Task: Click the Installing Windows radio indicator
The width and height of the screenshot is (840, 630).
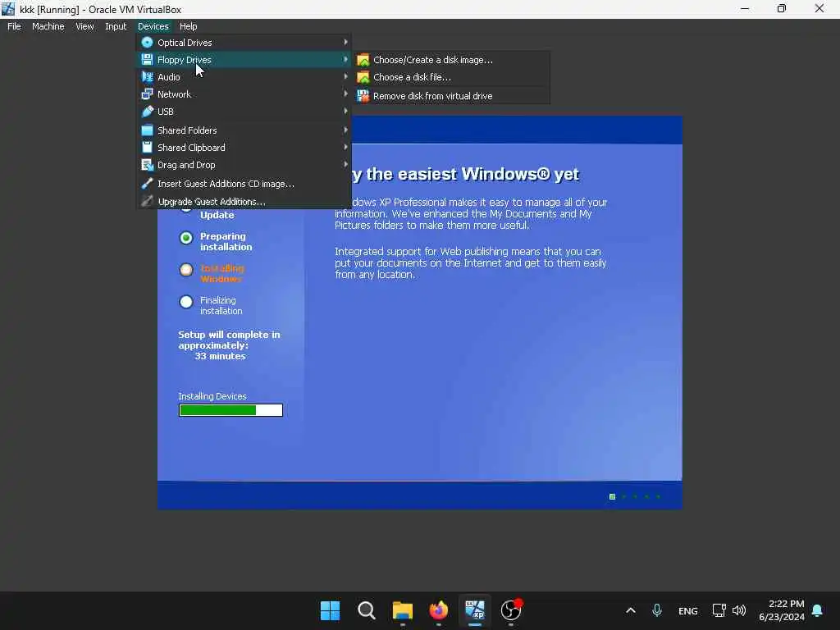Action: (186, 269)
